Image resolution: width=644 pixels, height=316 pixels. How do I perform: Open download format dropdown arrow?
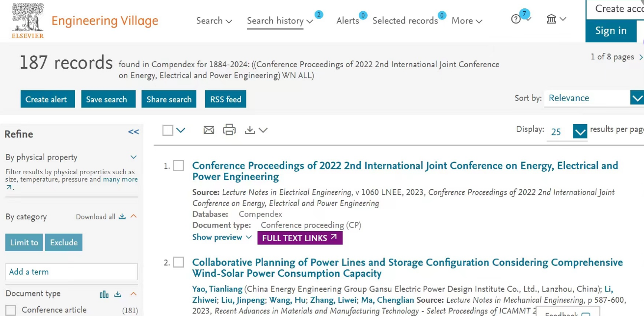pos(263,131)
